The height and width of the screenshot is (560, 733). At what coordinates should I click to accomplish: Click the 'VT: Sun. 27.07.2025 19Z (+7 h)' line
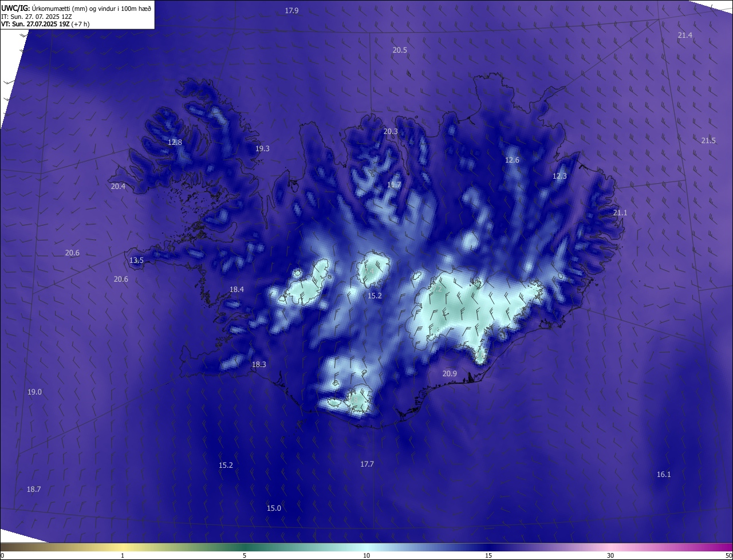coord(45,24)
